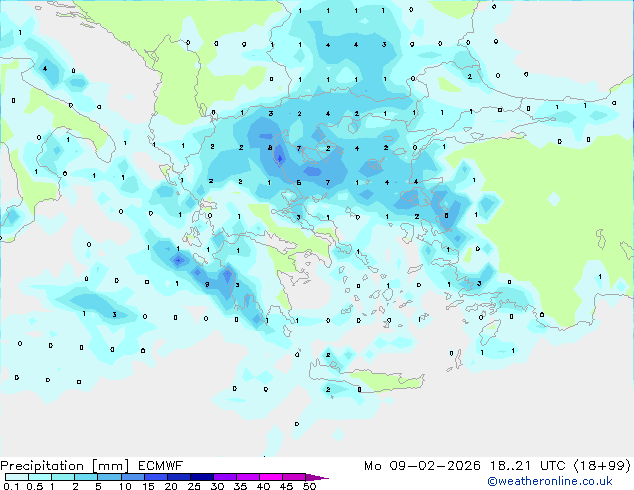Viewport: 634px width, 490px height.
Task: Click the 'Precipitation [mm]' title text
Action: [x=65, y=466]
